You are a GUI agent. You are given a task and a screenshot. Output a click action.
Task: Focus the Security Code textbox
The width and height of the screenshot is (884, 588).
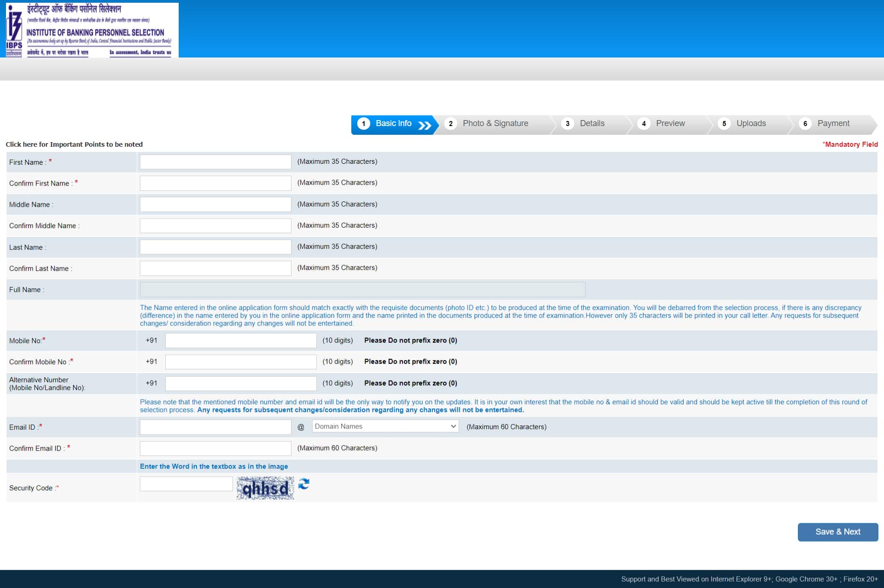point(186,484)
